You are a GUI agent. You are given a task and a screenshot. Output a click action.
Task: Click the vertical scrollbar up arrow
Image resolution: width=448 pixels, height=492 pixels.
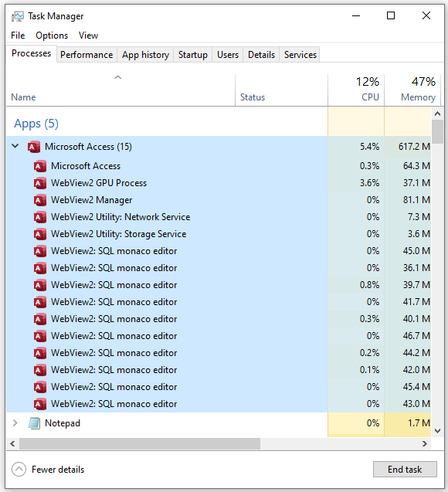(438, 114)
